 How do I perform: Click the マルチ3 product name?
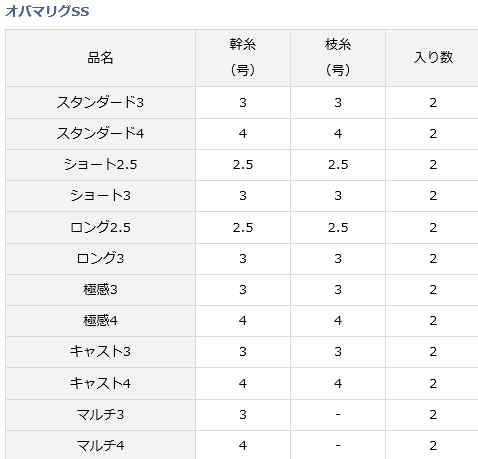(100, 415)
